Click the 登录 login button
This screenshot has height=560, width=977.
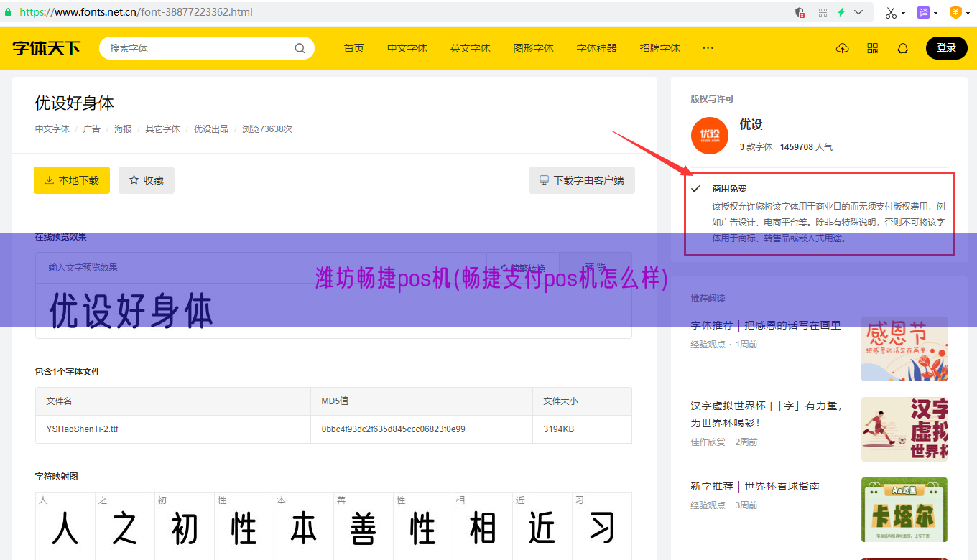point(947,48)
